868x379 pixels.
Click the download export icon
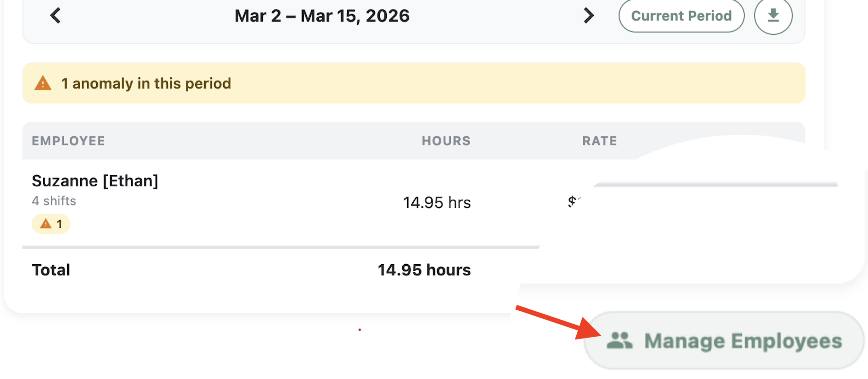pos(773,15)
